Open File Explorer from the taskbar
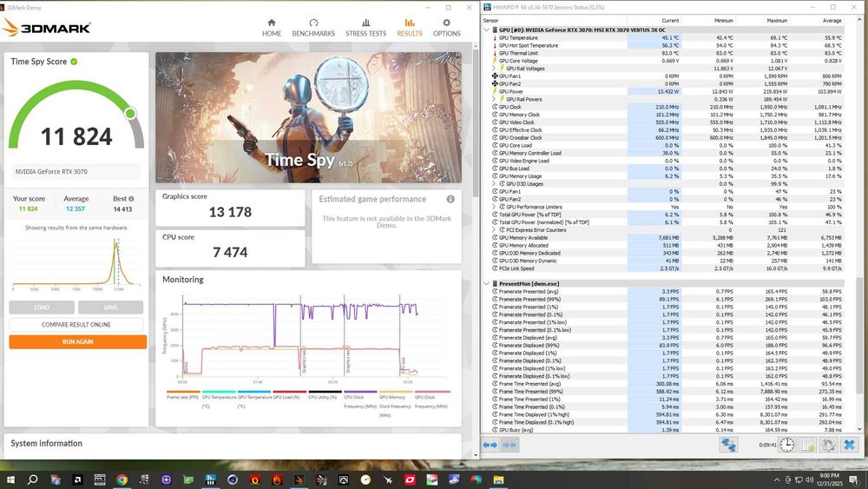Viewport: 868px width, 489px height. pos(499,479)
